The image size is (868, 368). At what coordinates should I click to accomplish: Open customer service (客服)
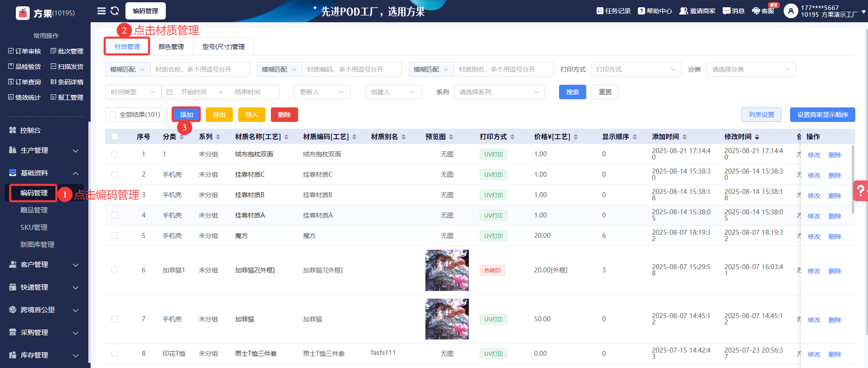point(763,11)
